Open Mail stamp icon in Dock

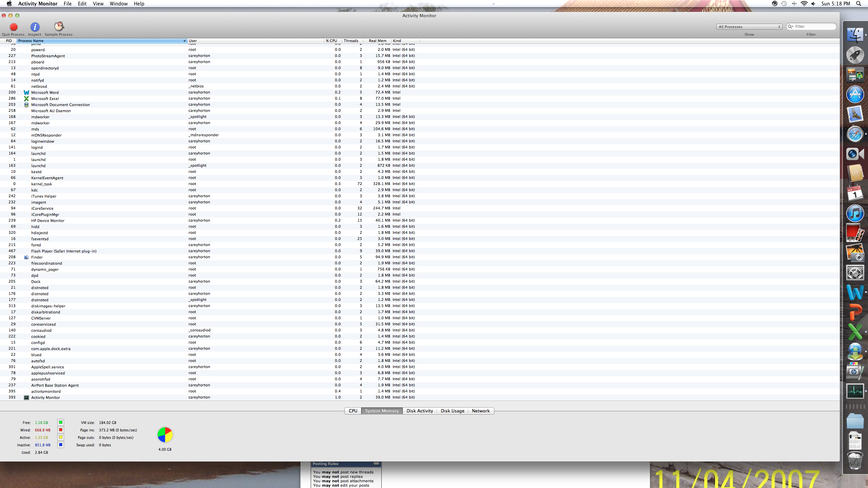[855, 114]
